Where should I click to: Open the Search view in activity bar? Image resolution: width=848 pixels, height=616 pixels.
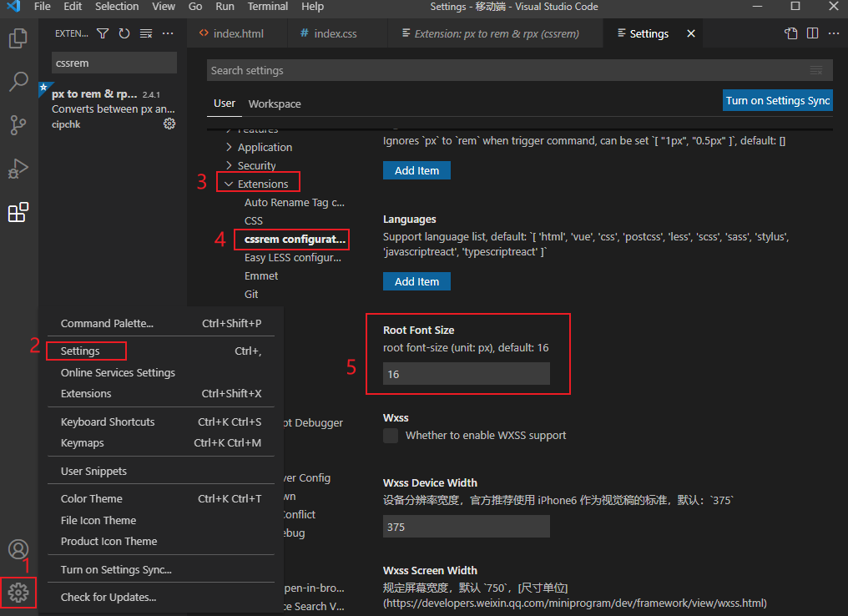18,82
